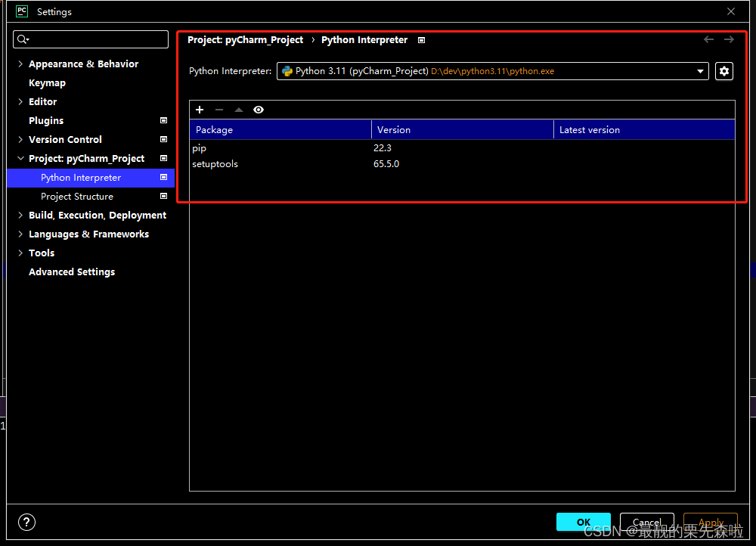Image resolution: width=756 pixels, height=546 pixels.
Task: Expand the Editor section
Action: click(x=20, y=101)
